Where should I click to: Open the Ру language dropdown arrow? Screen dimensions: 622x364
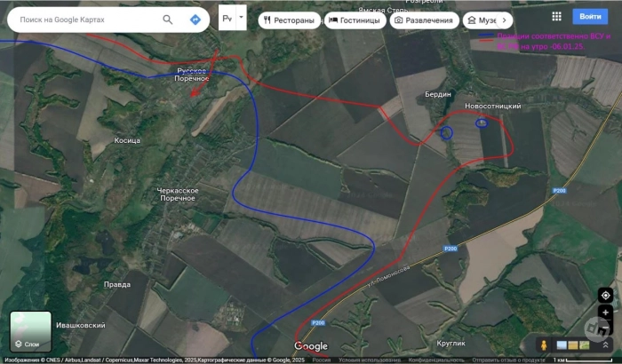(241, 18)
